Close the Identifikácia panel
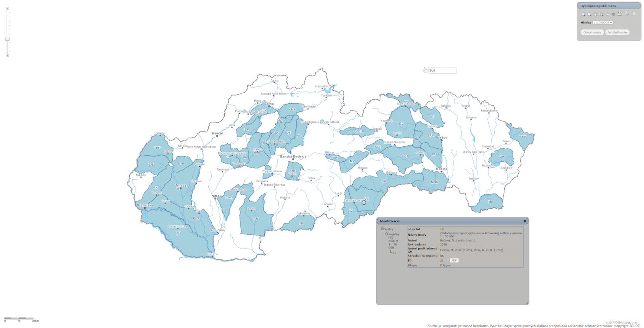Screen dimensions: 644x328 tap(525, 221)
